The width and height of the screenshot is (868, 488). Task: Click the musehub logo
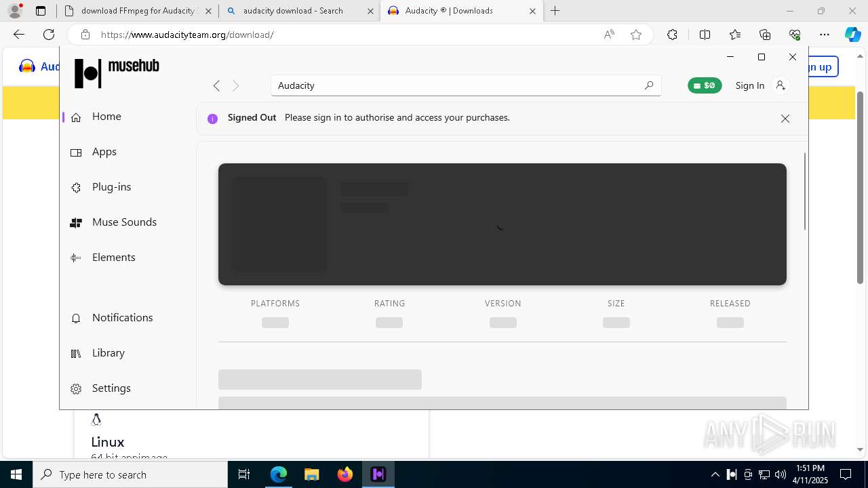[117, 73]
